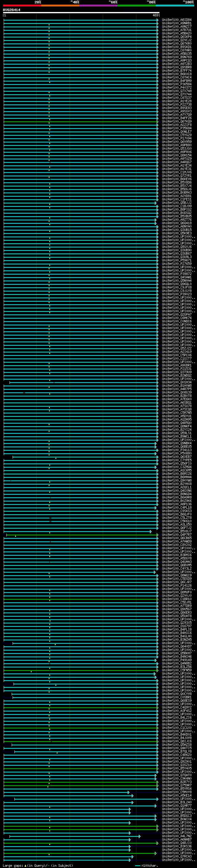Click the orange ~40% identity legend segment
Screen dimensions: 197x868
[60, 6]
